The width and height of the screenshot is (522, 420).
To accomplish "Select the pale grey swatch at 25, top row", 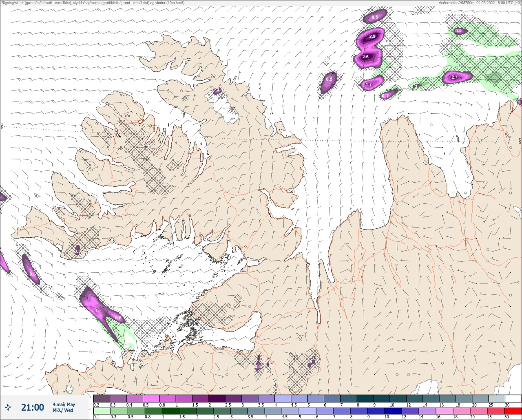I will coord(496,398).
